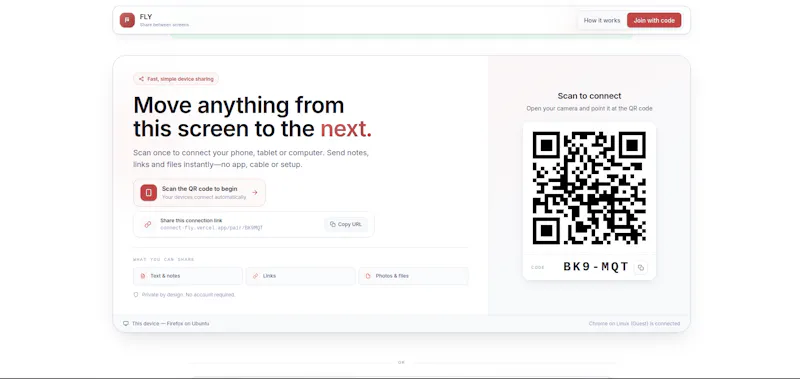Viewport: 800px width, 379px height.
Task: Choose the Links share option
Action: pos(301,276)
